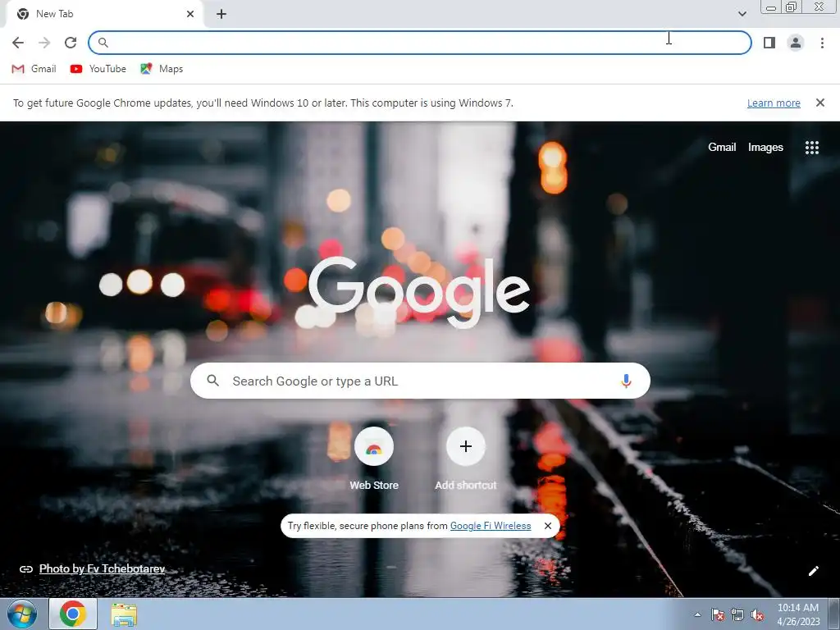The height and width of the screenshot is (630, 840).
Task: Open the Google apps grid icon
Action: [x=811, y=148]
